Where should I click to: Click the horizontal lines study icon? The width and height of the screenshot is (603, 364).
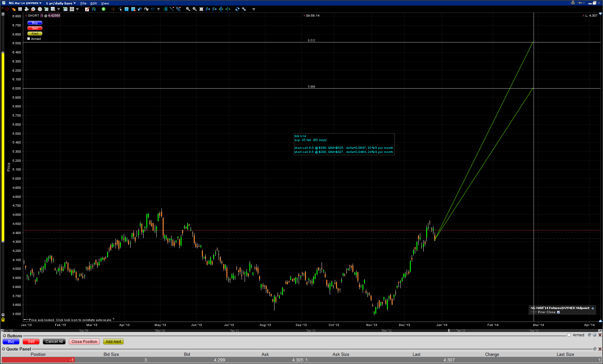click(166, 9)
